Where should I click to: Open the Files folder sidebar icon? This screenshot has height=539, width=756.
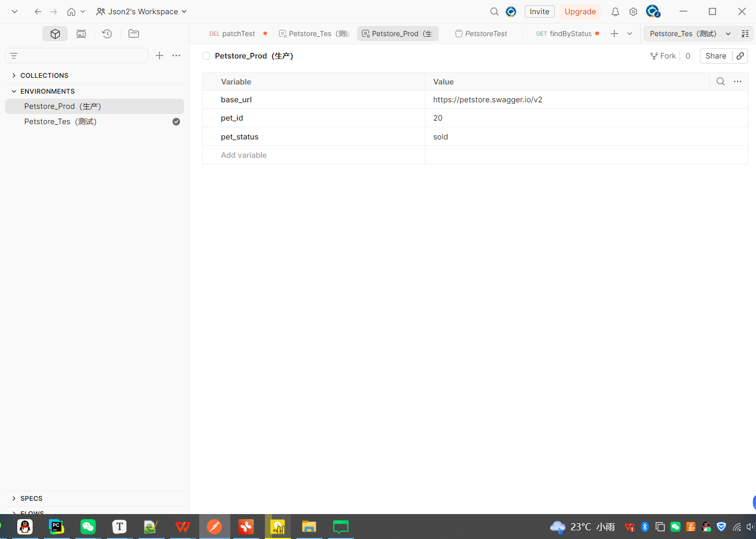(133, 34)
